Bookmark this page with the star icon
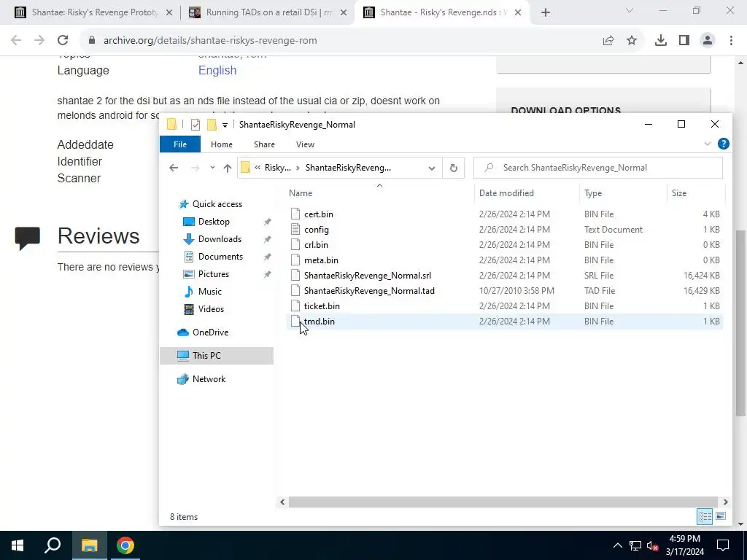This screenshot has width=747, height=560. [632, 41]
